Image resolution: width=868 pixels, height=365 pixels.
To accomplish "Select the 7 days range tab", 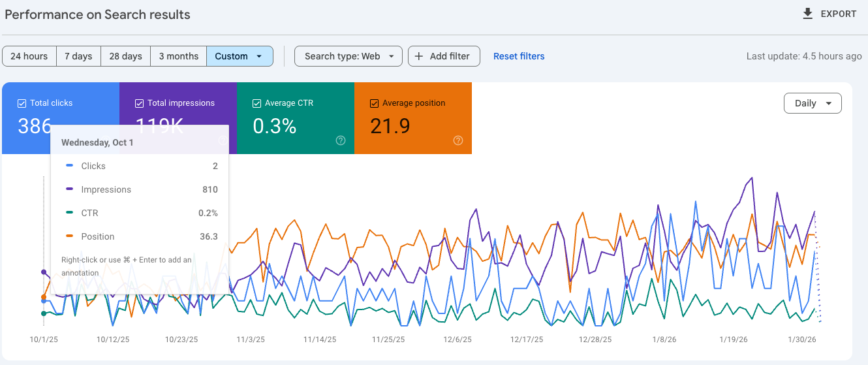I will coord(78,56).
